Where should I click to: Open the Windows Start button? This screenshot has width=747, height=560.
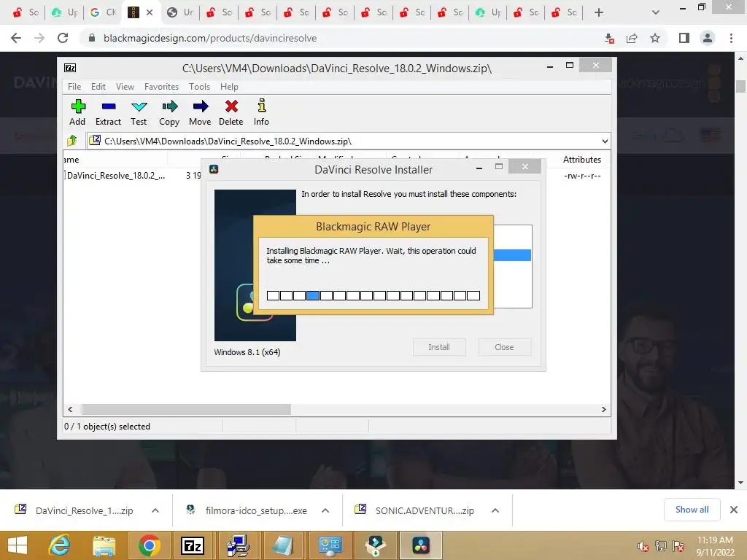tap(18, 545)
